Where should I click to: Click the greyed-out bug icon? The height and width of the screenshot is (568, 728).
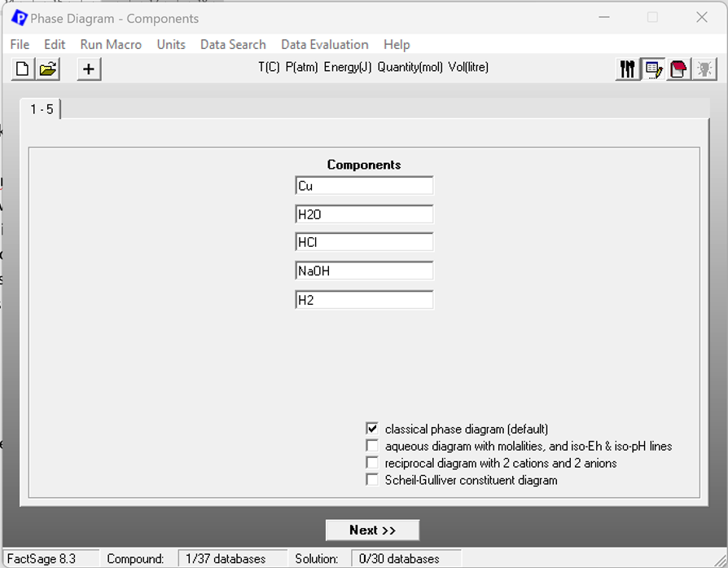[704, 69]
